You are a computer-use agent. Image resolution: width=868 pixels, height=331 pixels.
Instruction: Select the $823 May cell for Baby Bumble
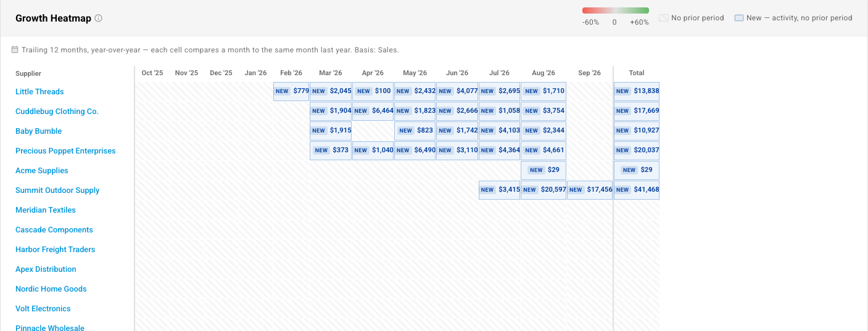pos(415,131)
